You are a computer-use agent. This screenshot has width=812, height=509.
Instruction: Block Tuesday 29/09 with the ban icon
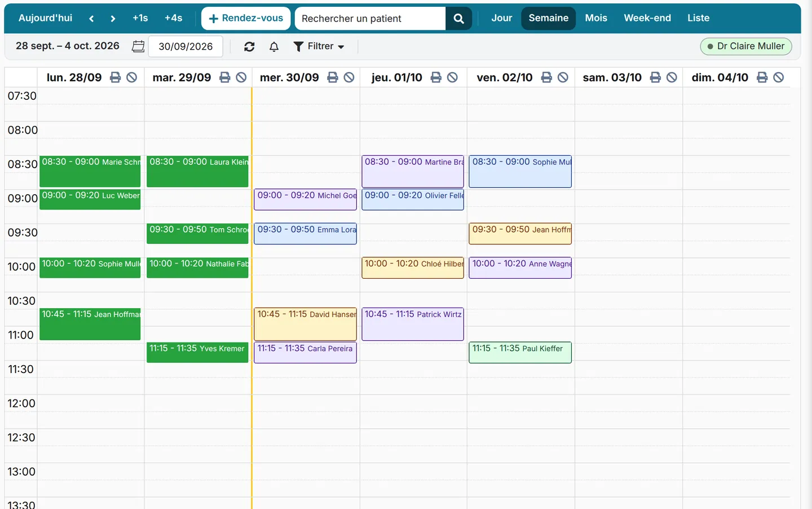pyautogui.click(x=241, y=77)
